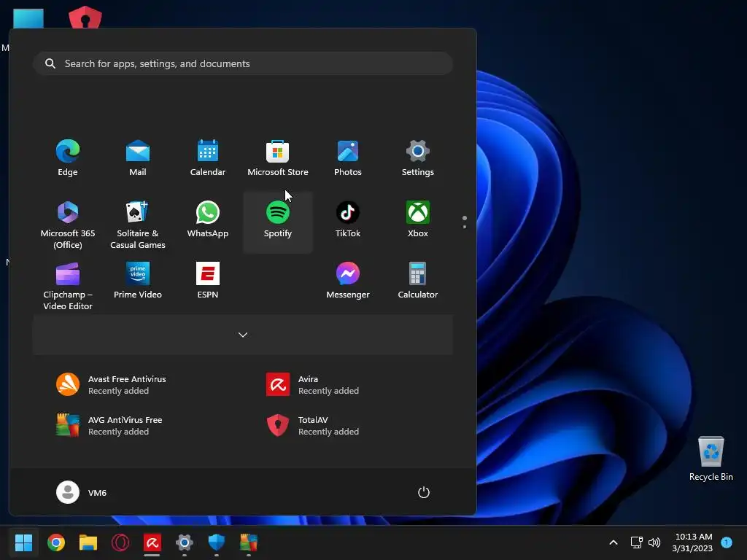Open the Photos app
747x560 pixels.
click(x=348, y=158)
